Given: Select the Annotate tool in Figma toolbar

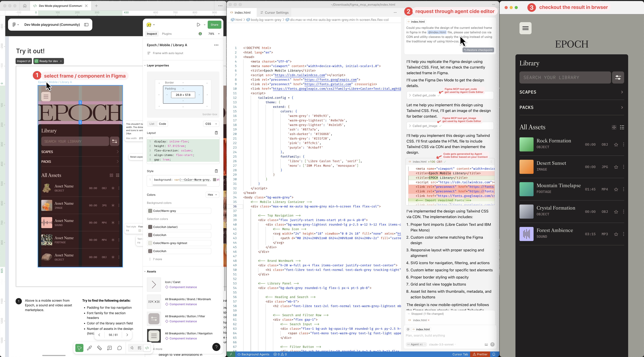Looking at the screenshot, I should point(110,348).
